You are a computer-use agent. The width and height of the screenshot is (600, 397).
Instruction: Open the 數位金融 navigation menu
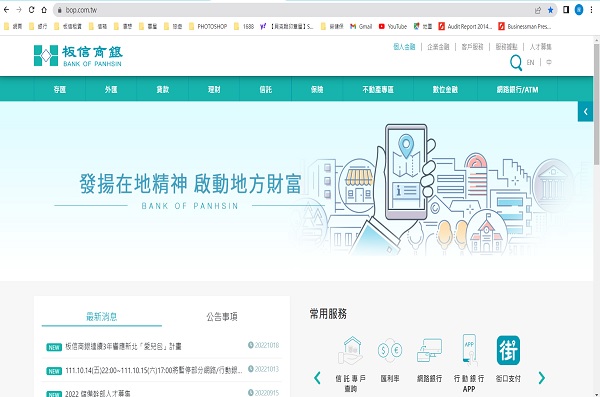[445, 89]
